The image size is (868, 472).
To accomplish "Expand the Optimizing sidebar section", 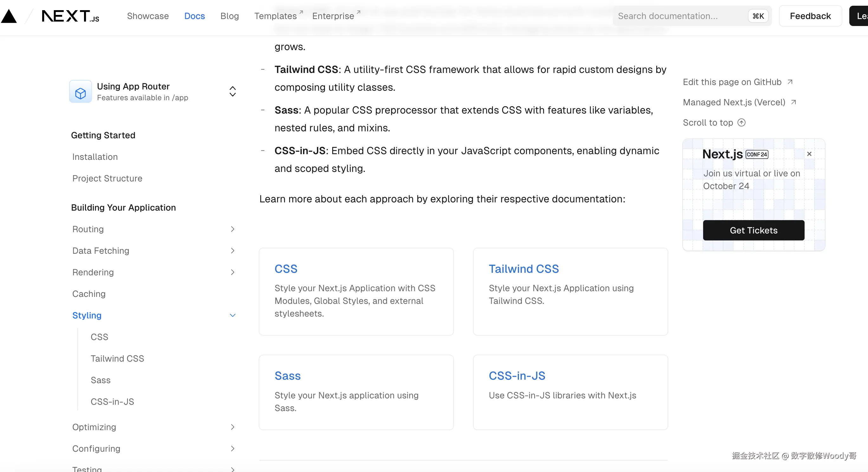I will pyautogui.click(x=232, y=427).
